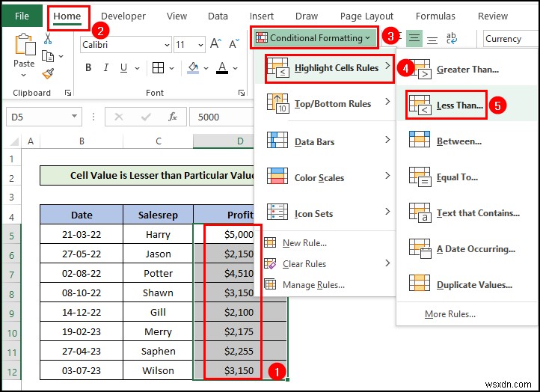Viewport: 540px width, 392px height.
Task: Open Fill Color palette arrow
Action: click(206, 68)
